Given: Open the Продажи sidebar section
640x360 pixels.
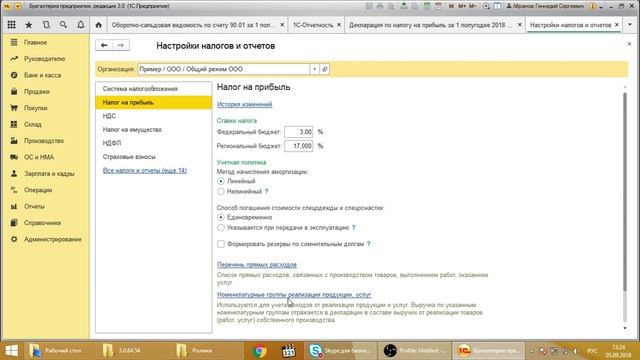Looking at the screenshot, I should point(36,92).
